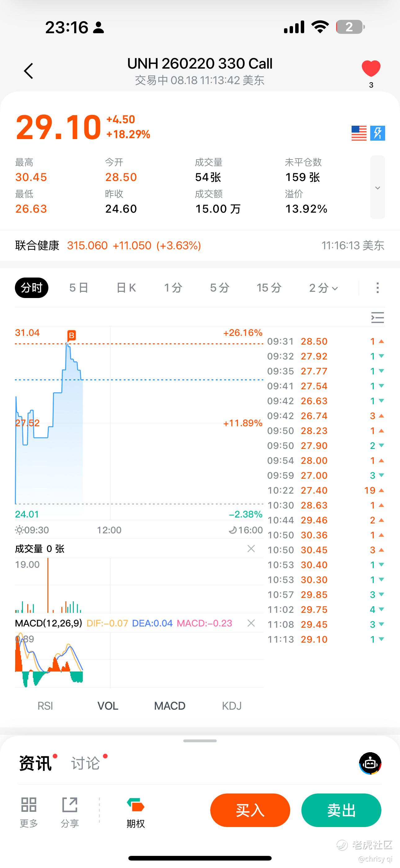The image size is (400, 868).
Task: Open the 2分 interval dropdown
Action: (323, 288)
